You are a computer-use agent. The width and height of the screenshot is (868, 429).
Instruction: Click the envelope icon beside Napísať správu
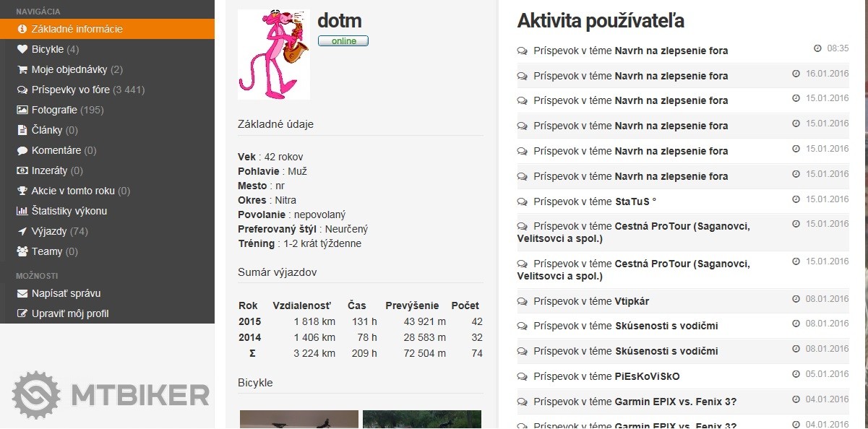(x=22, y=294)
